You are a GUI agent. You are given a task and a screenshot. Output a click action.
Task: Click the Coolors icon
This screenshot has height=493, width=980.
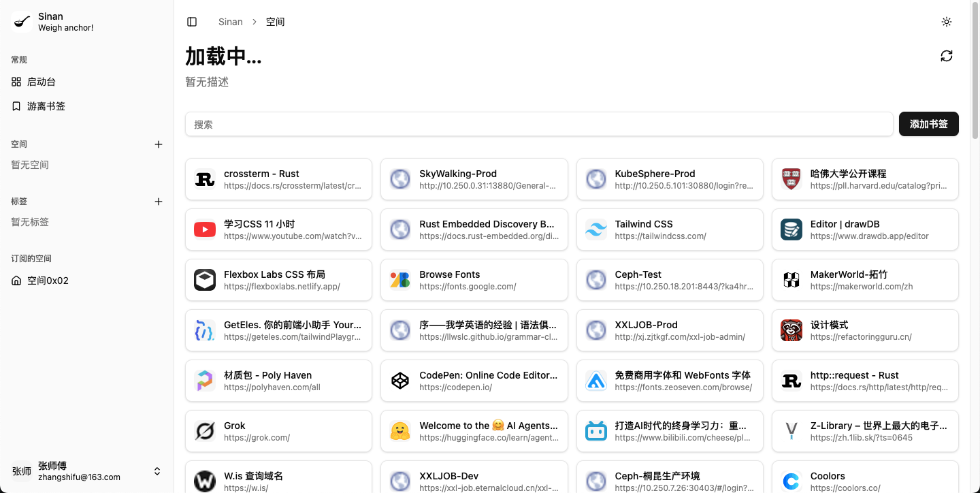point(791,481)
